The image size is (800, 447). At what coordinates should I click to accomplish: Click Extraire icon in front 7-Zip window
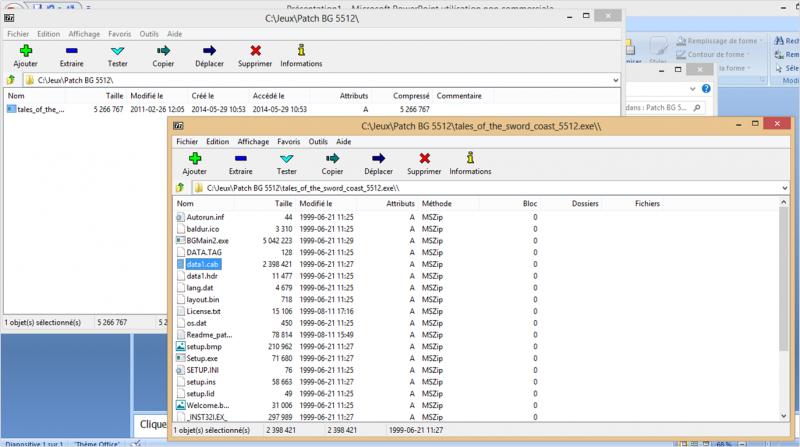[241, 159]
